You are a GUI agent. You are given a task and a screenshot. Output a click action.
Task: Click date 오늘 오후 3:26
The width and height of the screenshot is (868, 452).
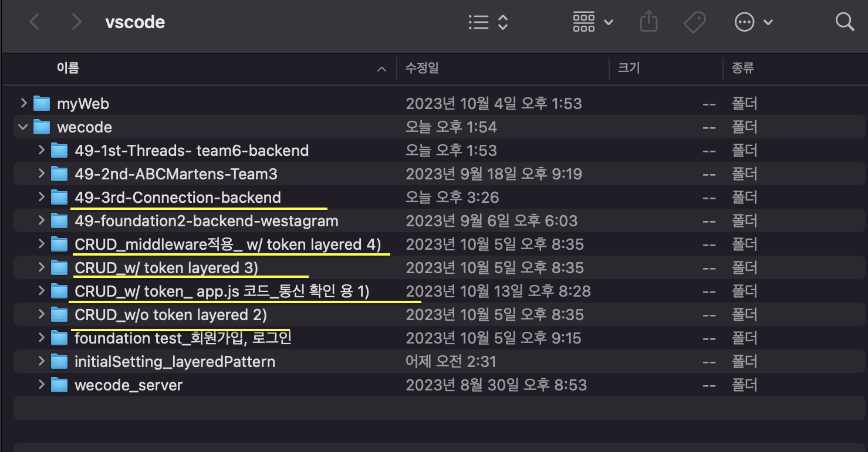(x=452, y=198)
